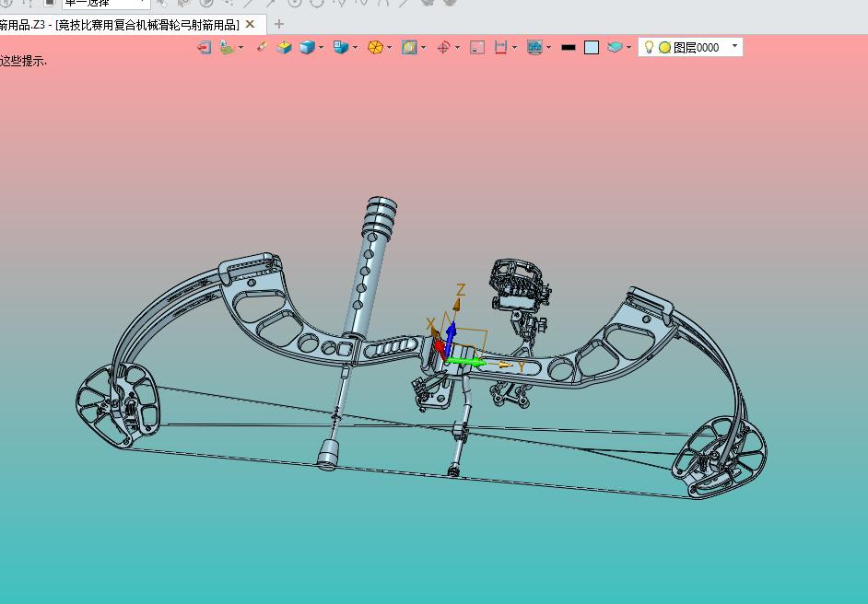Image resolution: width=868 pixels, height=604 pixels.
Task: Click the small eraser-shaped toolbar icon
Action: 262,47
